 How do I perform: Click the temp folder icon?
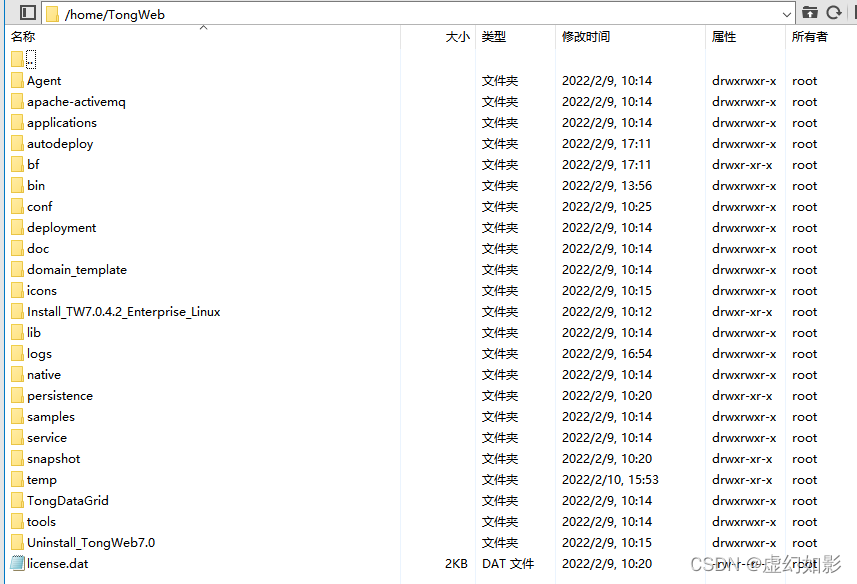(17, 480)
